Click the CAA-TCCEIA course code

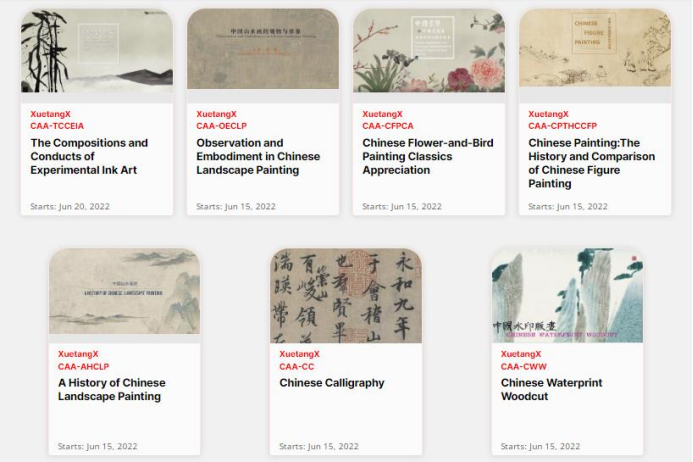57,126
